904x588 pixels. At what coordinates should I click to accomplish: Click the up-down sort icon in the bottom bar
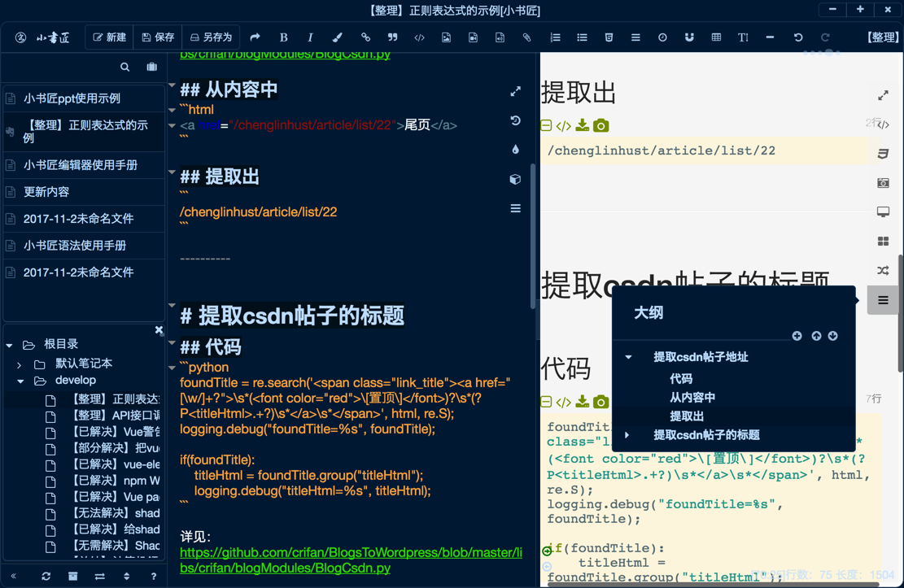[126, 576]
